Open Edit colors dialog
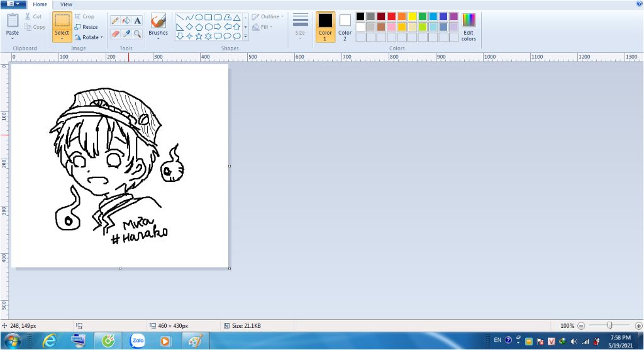This screenshot has width=644, height=350. (x=469, y=26)
